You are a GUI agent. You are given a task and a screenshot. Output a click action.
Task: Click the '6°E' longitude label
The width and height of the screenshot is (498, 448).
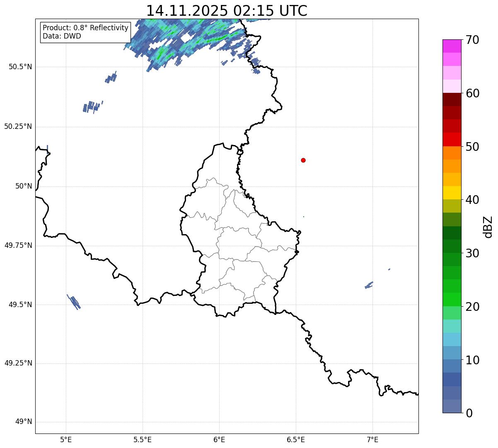[x=219, y=439]
